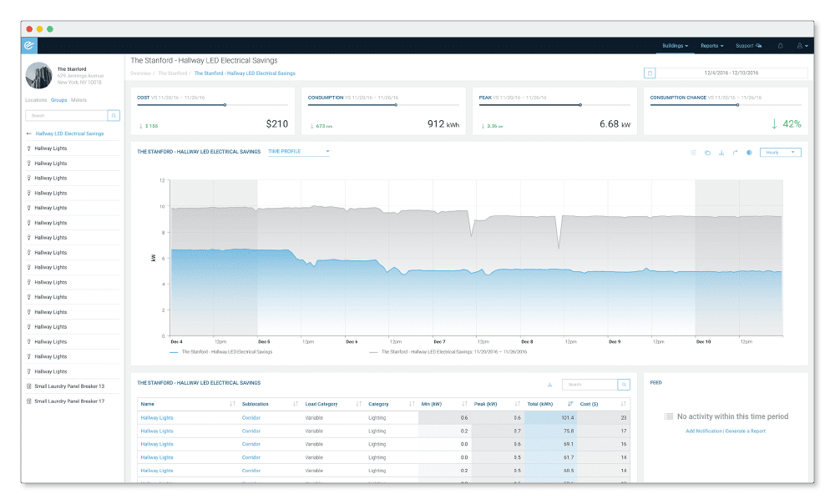The height and width of the screenshot is (504, 835).
Task: Select Small Laundry Panel Breaker 13 in sidebar
Action: [69, 386]
